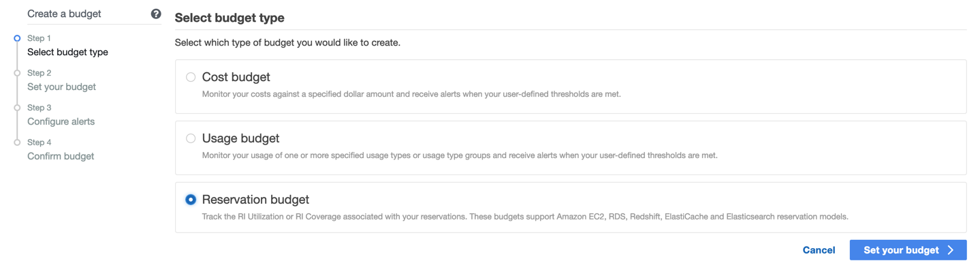The height and width of the screenshot is (276, 980).
Task: Click the Cost budget description text
Action: (x=411, y=94)
